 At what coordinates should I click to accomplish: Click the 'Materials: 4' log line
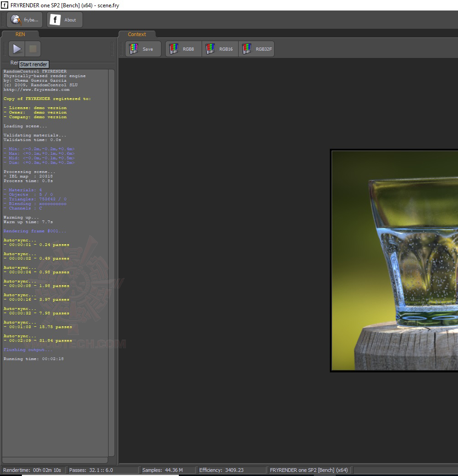click(x=23, y=190)
